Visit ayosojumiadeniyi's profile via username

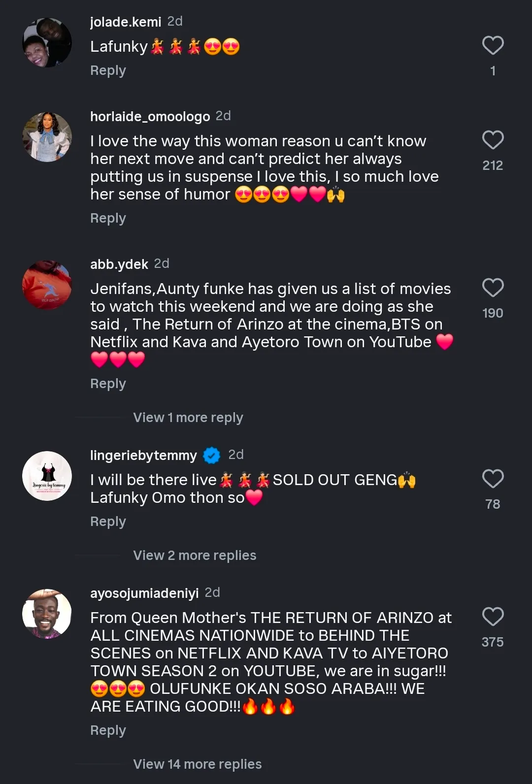pos(144,593)
